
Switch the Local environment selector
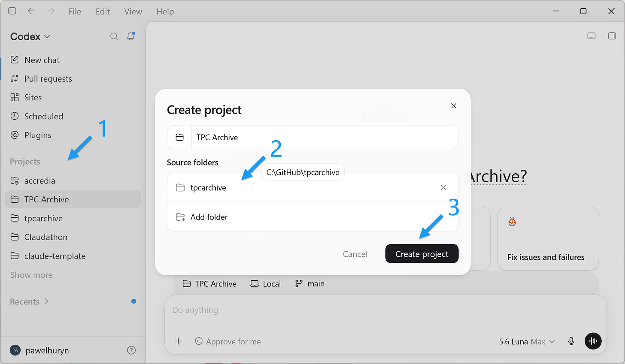pyautogui.click(x=265, y=284)
